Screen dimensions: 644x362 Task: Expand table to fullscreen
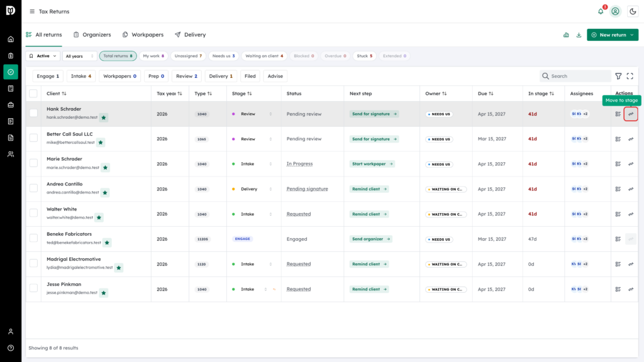click(x=630, y=76)
